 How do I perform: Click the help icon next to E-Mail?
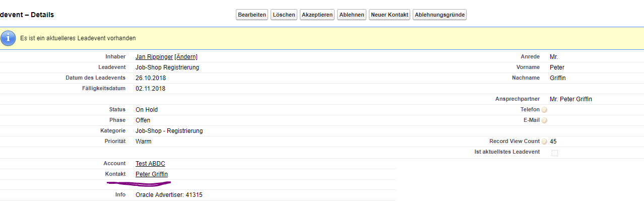click(544, 120)
